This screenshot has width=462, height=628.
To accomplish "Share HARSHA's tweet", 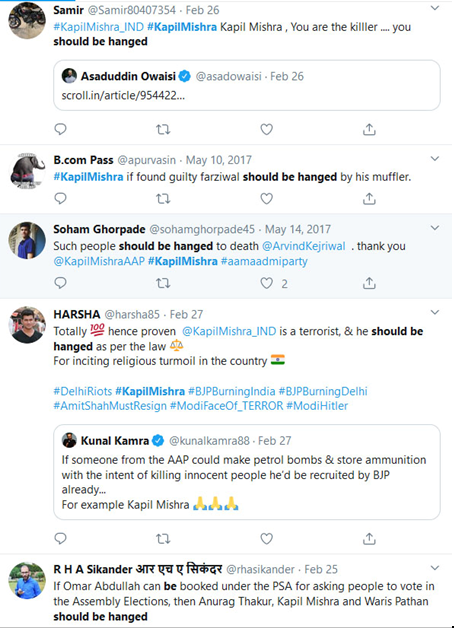I will [369, 539].
